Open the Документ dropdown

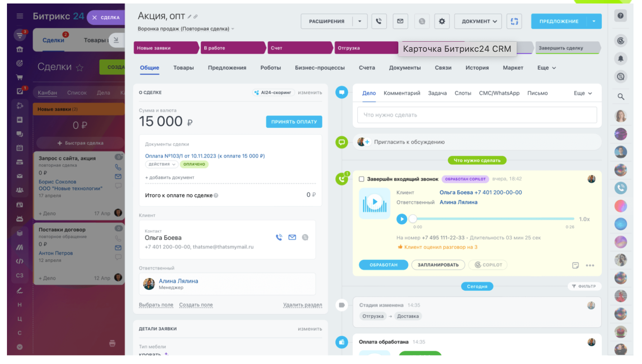point(478,21)
